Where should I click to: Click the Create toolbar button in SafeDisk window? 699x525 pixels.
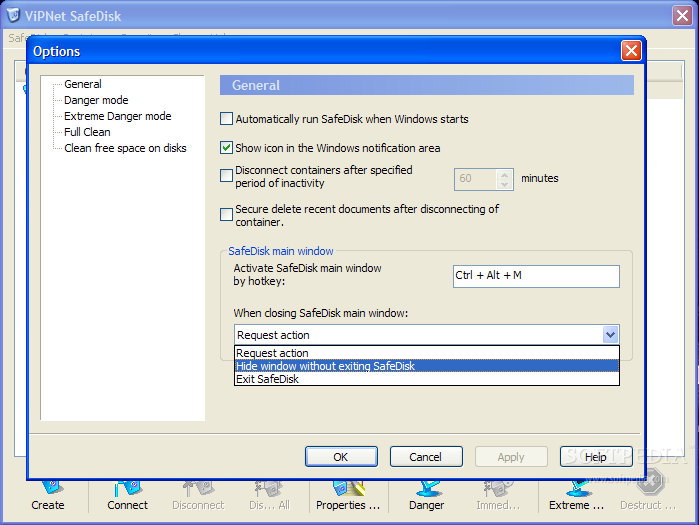48,496
